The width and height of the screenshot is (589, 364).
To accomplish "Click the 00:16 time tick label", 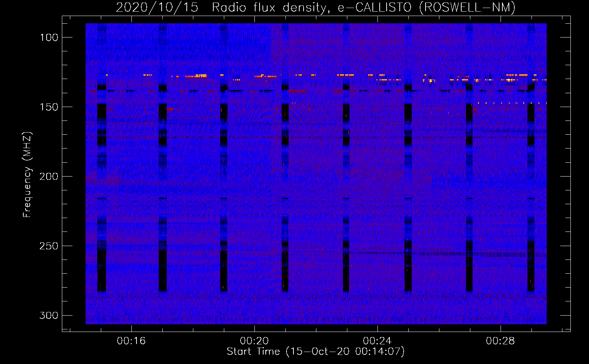I will pos(131,341).
